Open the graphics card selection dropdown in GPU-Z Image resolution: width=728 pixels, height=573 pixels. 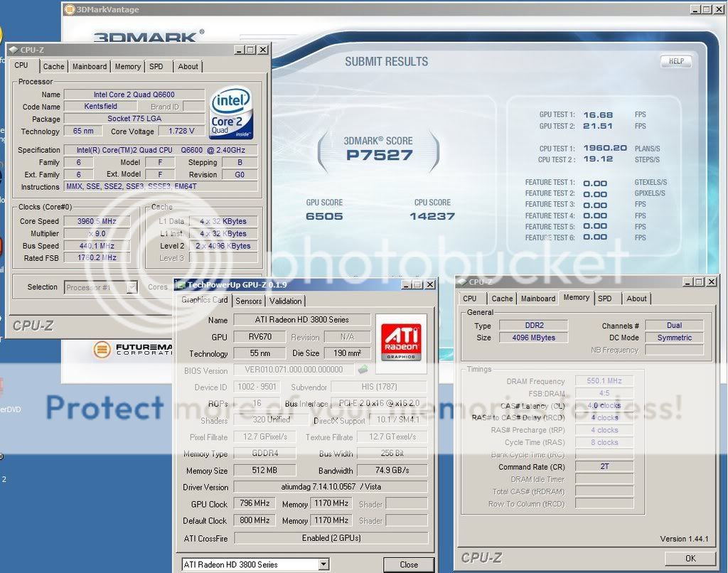pyautogui.click(x=323, y=564)
